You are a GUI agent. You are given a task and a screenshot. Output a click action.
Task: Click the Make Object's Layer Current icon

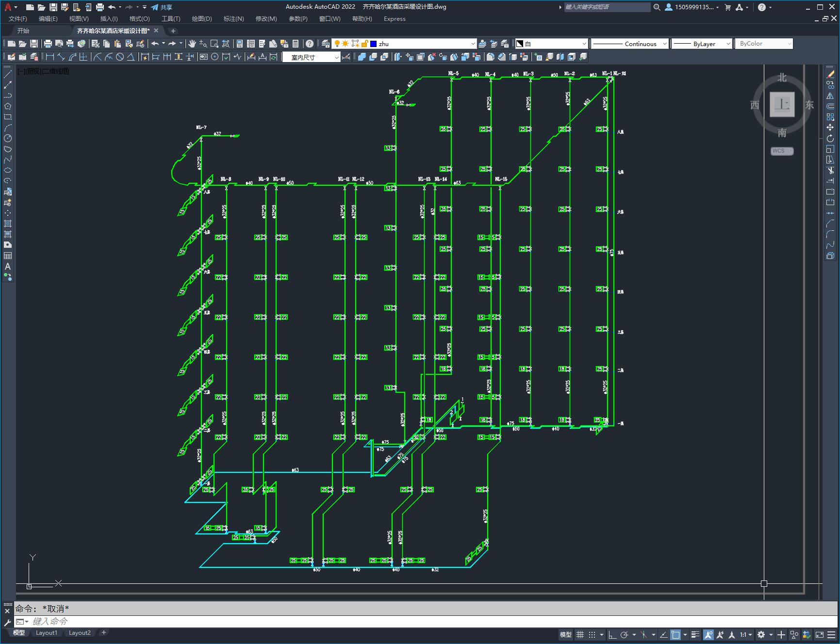click(482, 44)
